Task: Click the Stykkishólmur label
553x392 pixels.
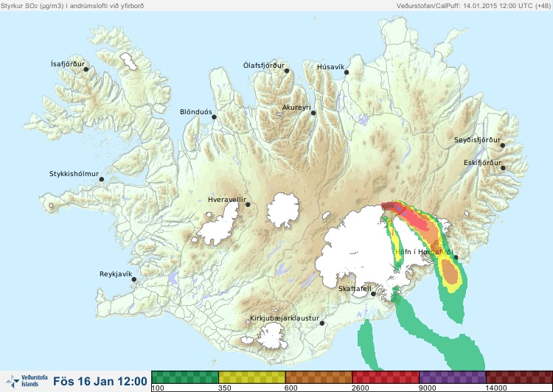Action: pos(74,174)
